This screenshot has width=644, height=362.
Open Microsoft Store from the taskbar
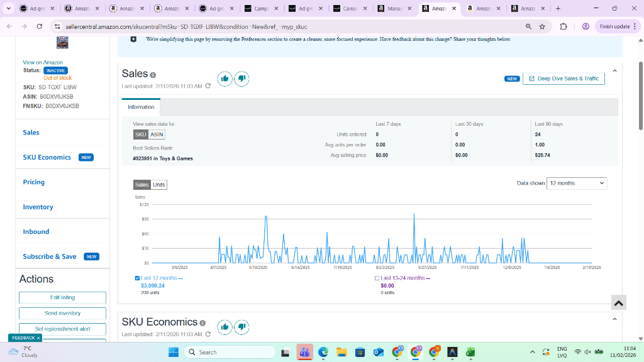tap(360, 352)
